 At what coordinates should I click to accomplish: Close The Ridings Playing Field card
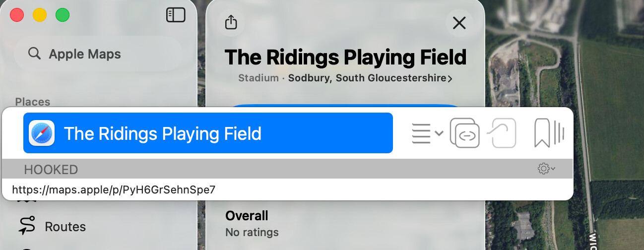[459, 23]
